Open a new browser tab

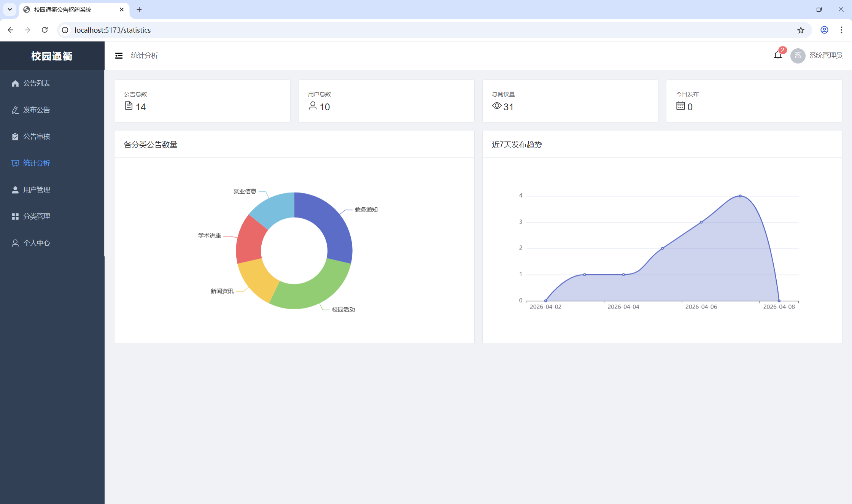pyautogui.click(x=139, y=10)
